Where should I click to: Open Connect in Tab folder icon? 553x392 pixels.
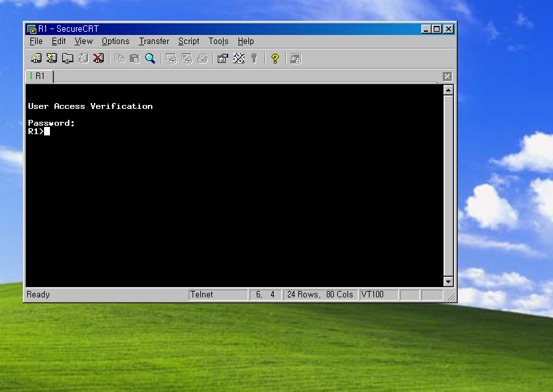tap(67, 58)
